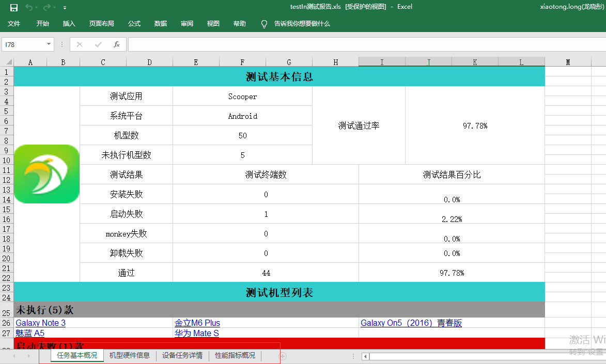Expand the Name Box dropdown arrow

[x=49, y=44]
